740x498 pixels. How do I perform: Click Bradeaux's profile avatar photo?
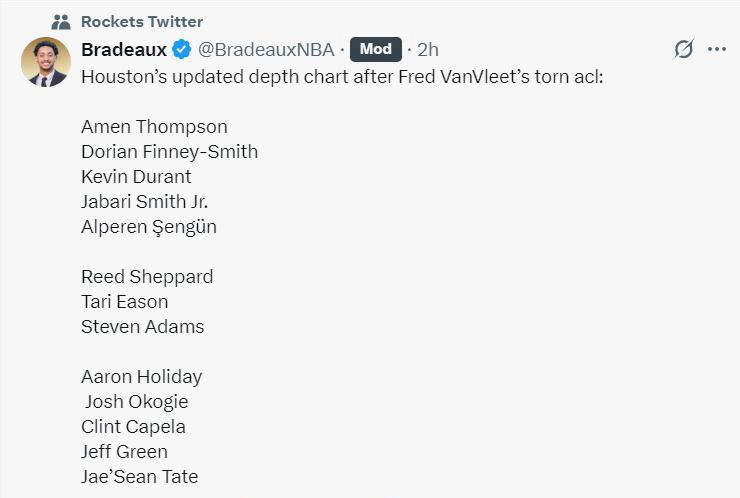[x=45, y=62]
